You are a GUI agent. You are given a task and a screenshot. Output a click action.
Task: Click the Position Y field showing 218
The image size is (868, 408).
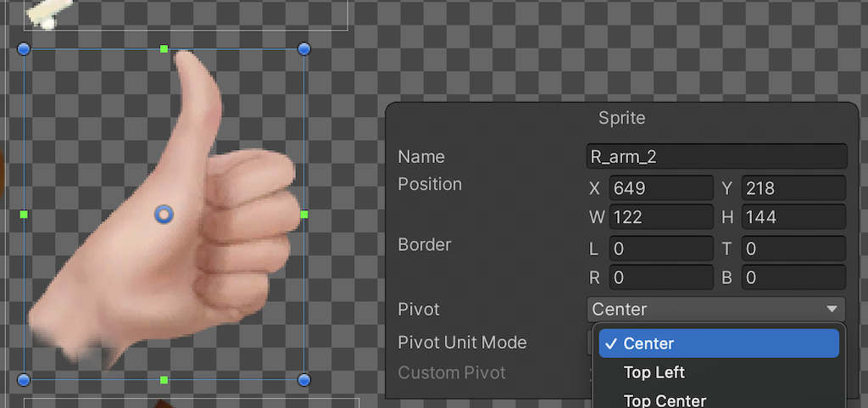pos(793,188)
